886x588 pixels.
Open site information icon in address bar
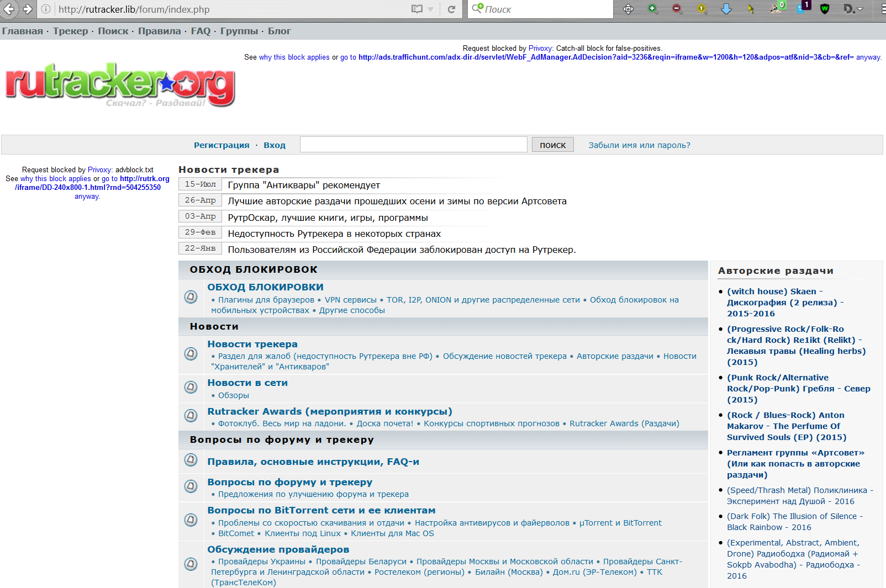click(46, 9)
